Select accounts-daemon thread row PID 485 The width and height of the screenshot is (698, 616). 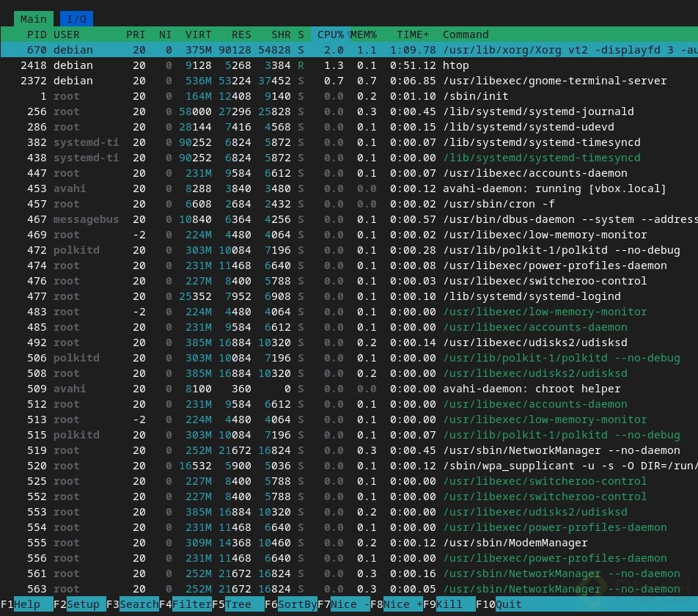349,327
